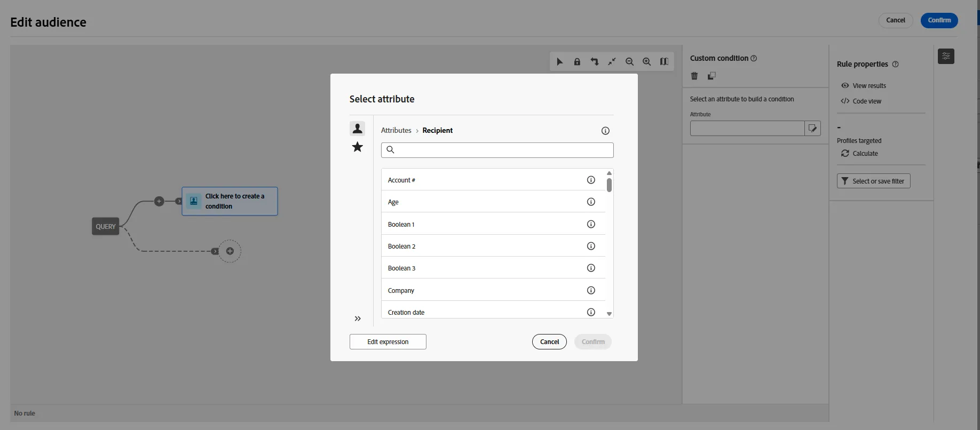
Task: Delete the custom condition via trash icon
Action: 694,76
